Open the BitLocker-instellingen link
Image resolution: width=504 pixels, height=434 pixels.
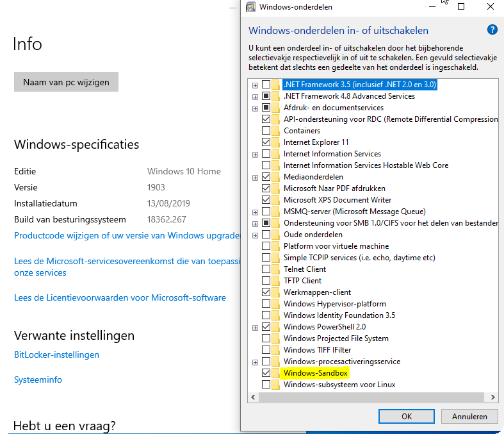pos(56,355)
